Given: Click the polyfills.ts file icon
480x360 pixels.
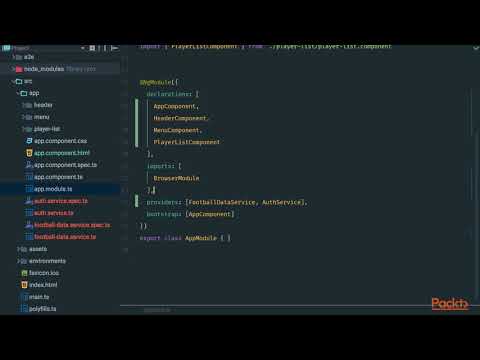Looking at the screenshot, I should (24, 309).
